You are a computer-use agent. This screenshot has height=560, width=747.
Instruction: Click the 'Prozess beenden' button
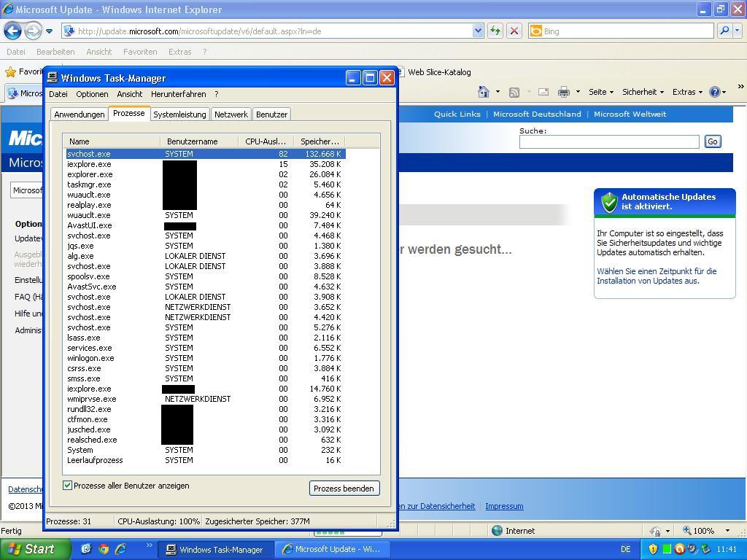click(x=344, y=489)
